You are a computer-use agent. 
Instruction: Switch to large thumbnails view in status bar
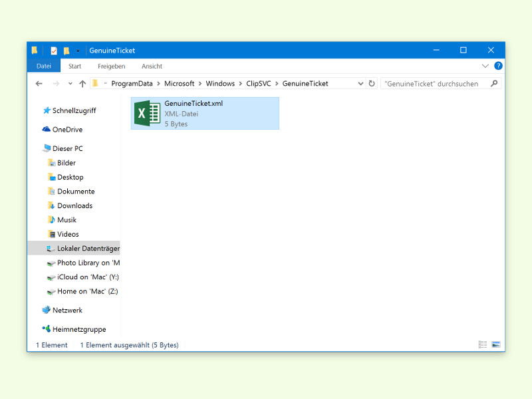tap(495, 344)
